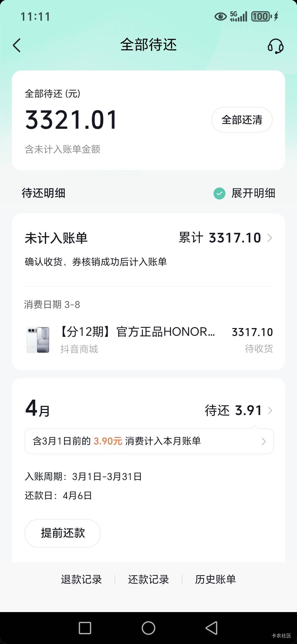Image resolution: width=297 pixels, height=644 pixels.
Task: Tap the back arrow icon
Action: [17, 45]
